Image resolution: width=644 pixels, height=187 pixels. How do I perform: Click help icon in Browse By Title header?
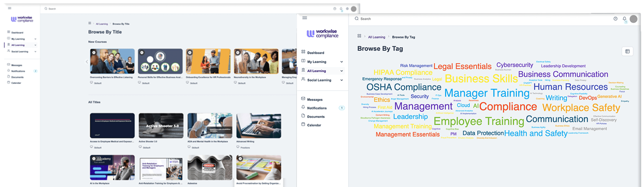click(335, 9)
